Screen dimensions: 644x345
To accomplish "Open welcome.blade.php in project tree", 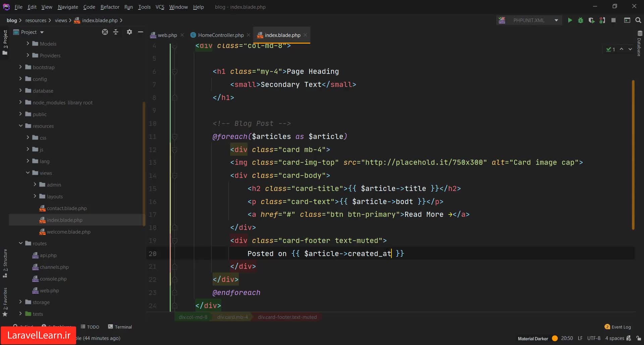I will 68,232.
